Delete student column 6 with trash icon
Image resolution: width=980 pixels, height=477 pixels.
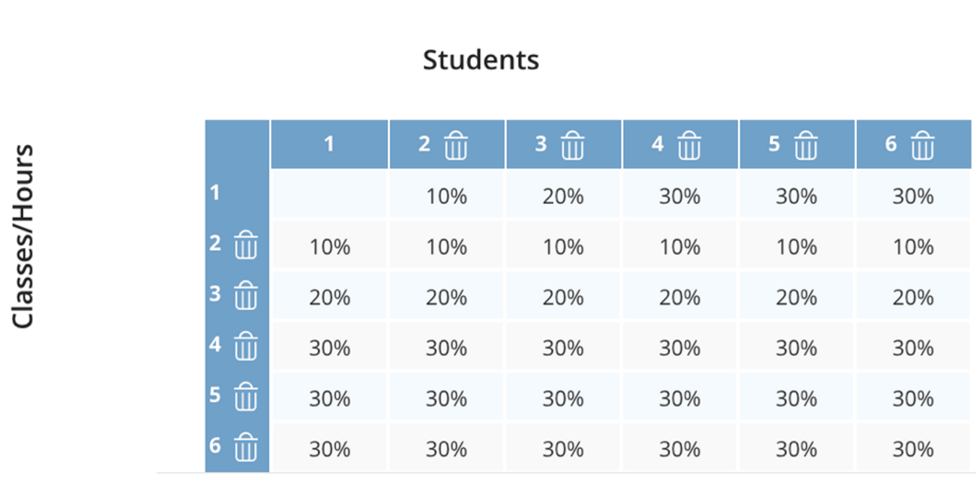pyautogui.click(x=922, y=146)
